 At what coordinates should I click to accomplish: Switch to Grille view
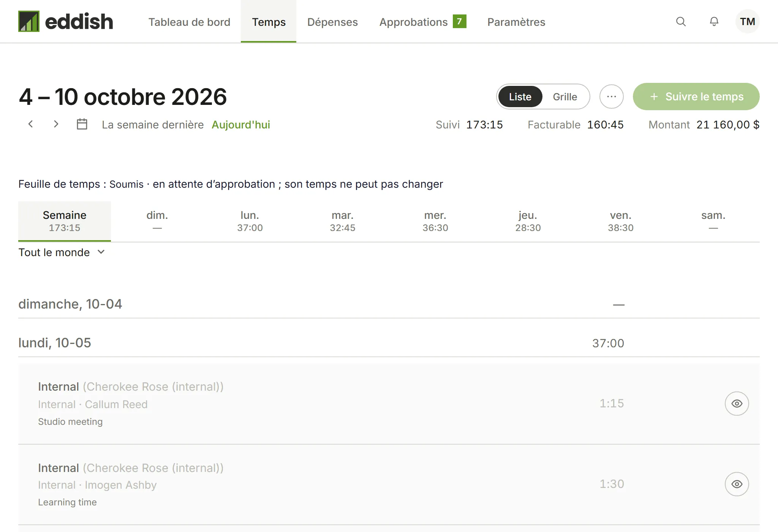tap(565, 97)
